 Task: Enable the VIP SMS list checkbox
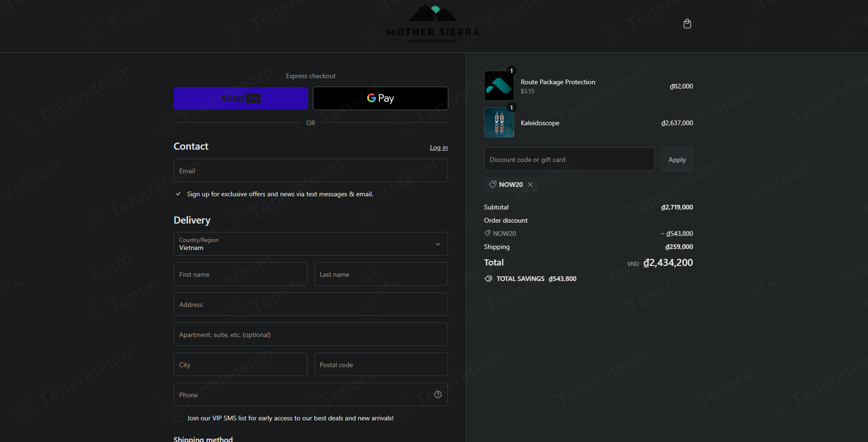coord(178,418)
